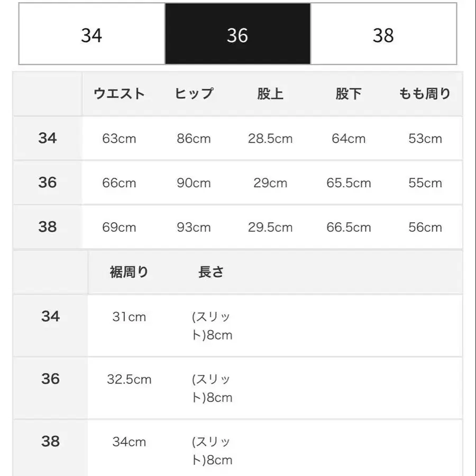This screenshot has width=476, height=476.
Task: Click the もも周り column header
Action: (x=424, y=94)
